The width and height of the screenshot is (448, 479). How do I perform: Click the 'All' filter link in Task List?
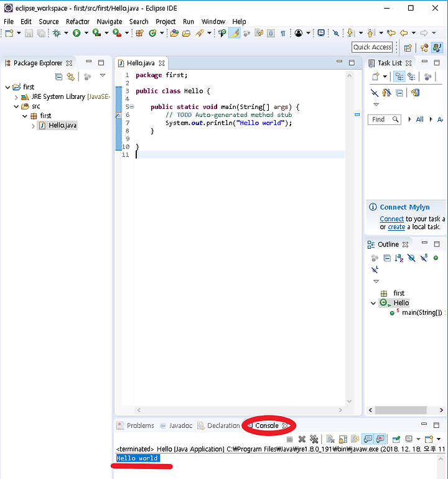pyautogui.click(x=419, y=119)
